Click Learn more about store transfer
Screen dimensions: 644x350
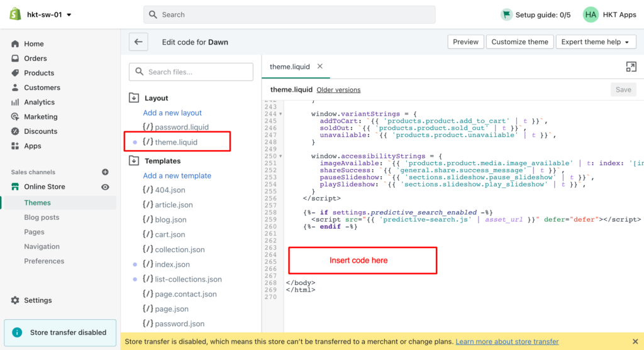click(x=507, y=341)
